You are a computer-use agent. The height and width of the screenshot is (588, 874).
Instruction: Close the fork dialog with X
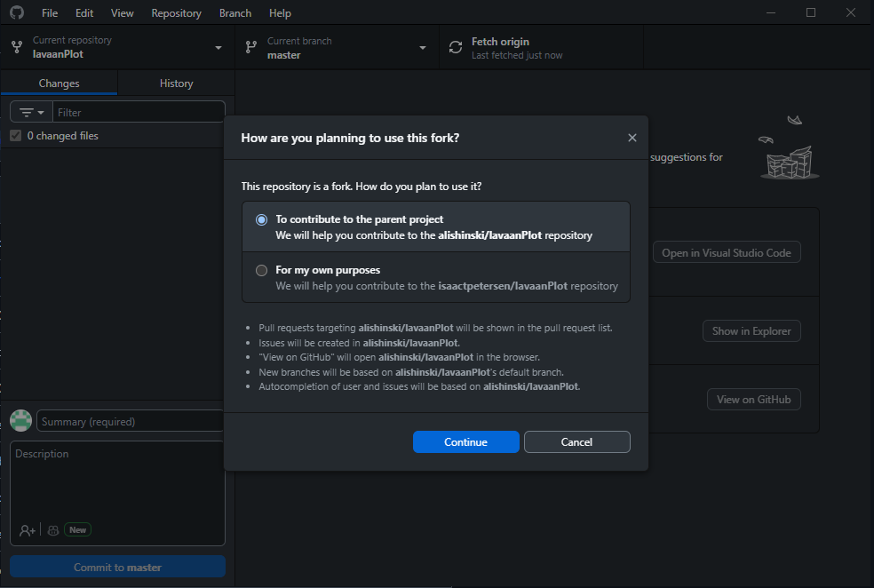click(x=632, y=138)
